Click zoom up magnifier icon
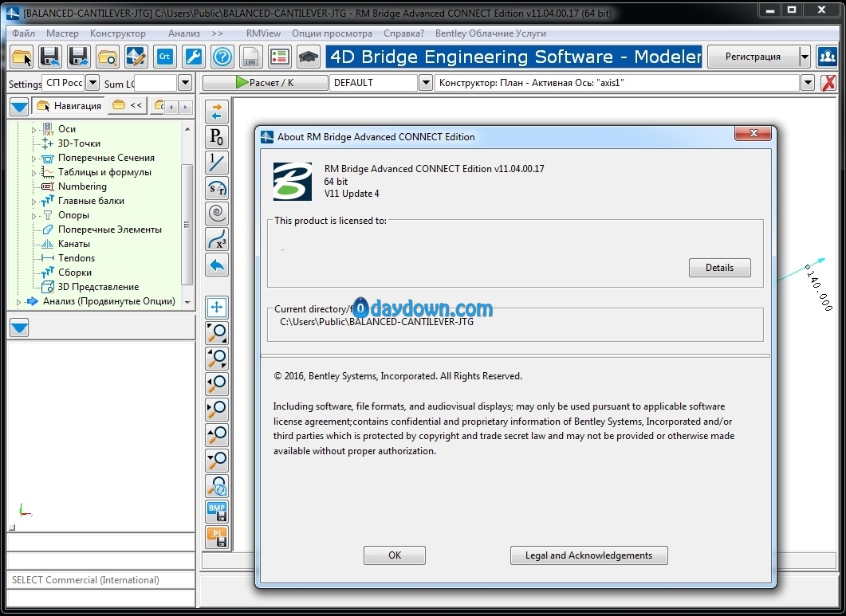This screenshot has height=616, width=846. 217,435
